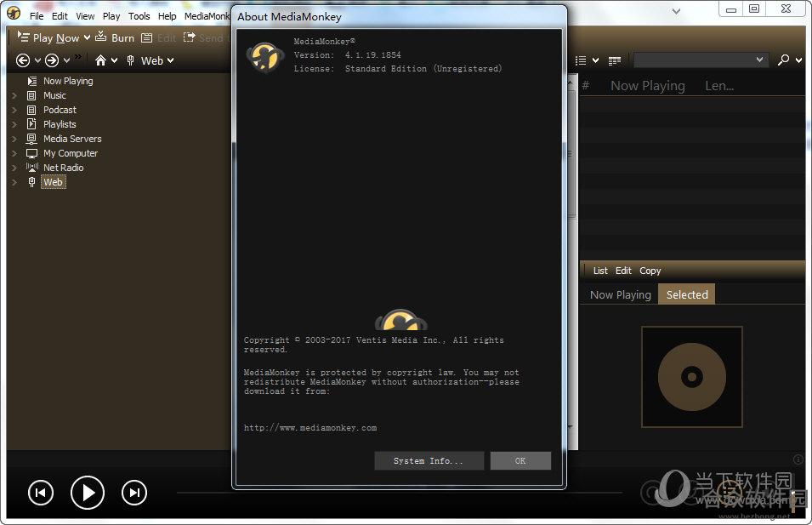This screenshot has width=812, height=525.
Task: Click the My Computer tree icon
Action: (x=31, y=153)
